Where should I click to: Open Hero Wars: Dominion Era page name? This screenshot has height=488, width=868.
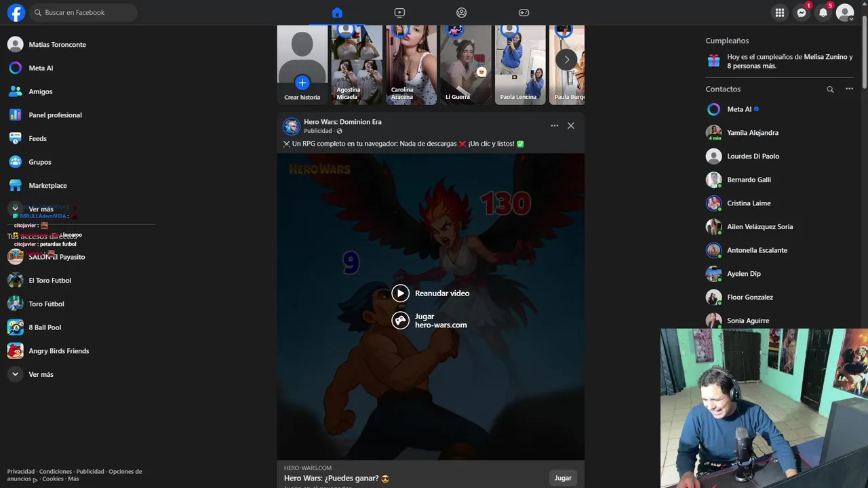point(342,122)
